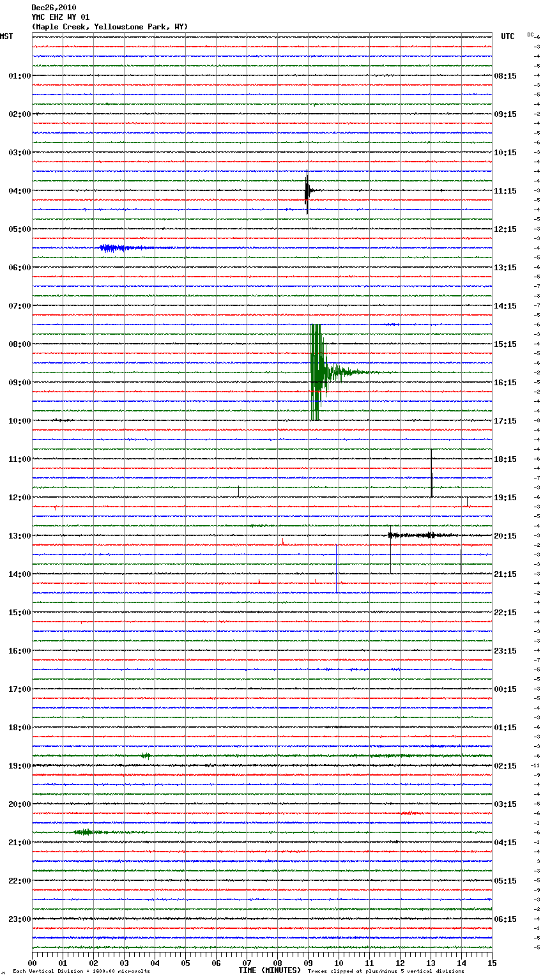The image size is (543, 980).
Task: Click the 04:15 UTC time label
Action: (505, 843)
